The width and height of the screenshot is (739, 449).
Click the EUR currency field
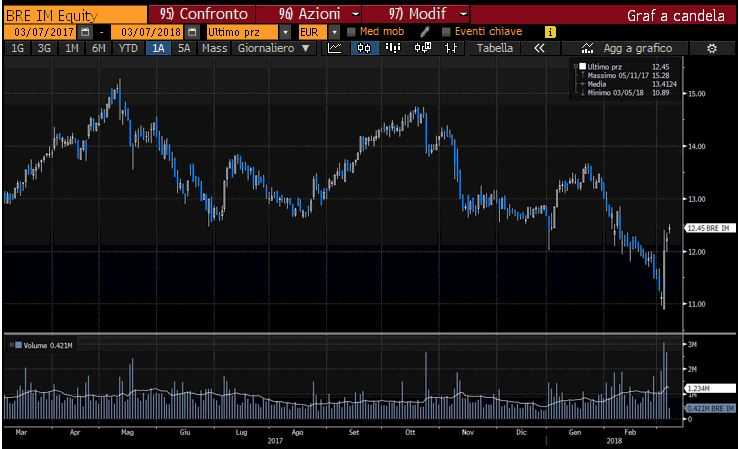[x=312, y=32]
